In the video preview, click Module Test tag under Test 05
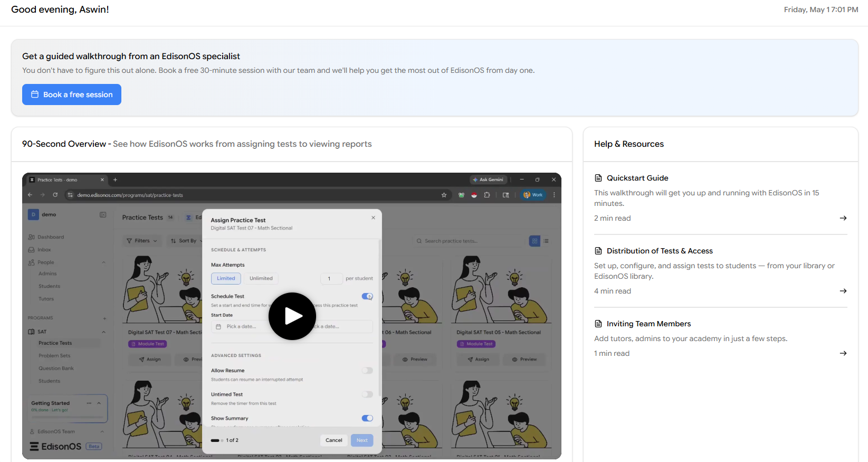 [x=476, y=344]
